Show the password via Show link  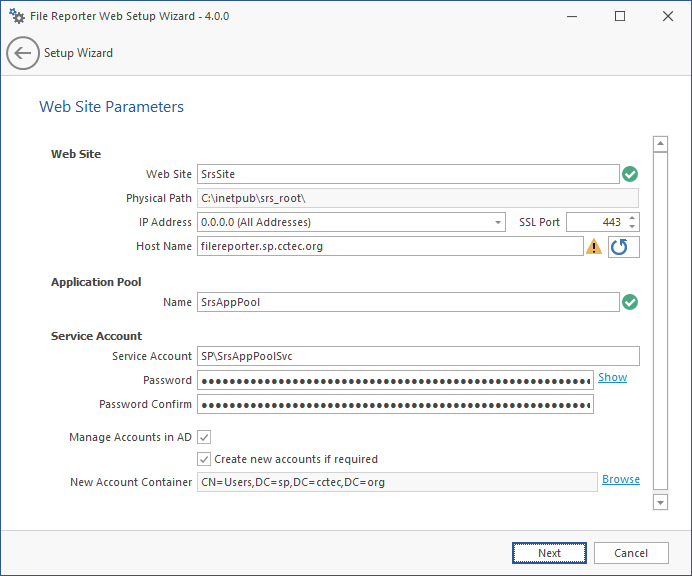(612, 377)
